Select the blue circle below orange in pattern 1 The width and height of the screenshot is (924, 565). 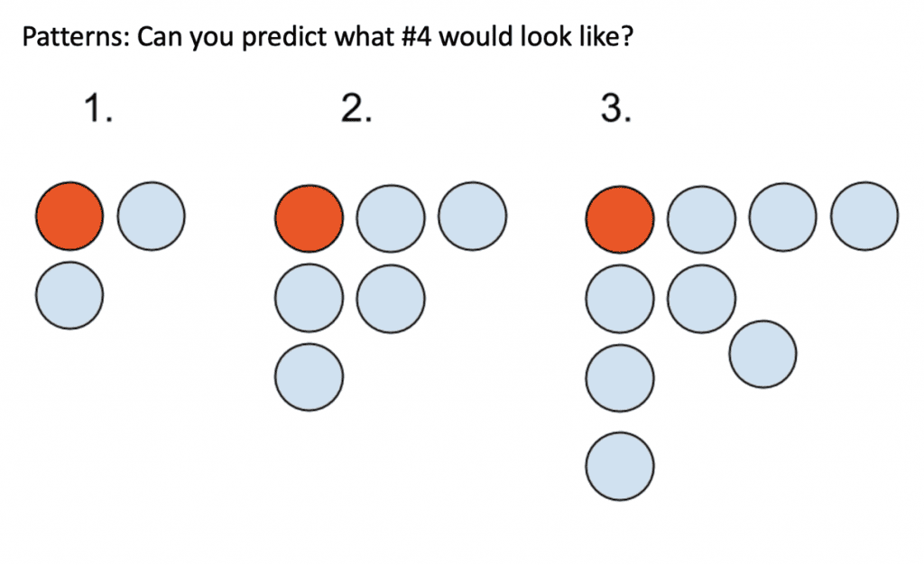point(69,295)
